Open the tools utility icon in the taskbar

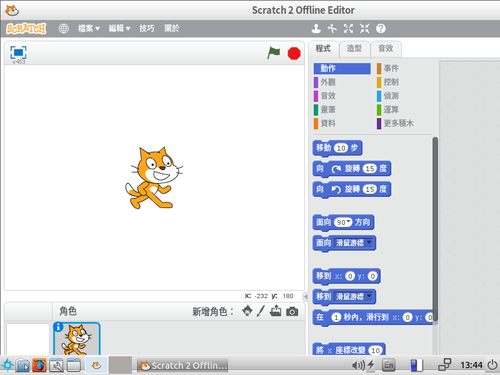click(56, 365)
